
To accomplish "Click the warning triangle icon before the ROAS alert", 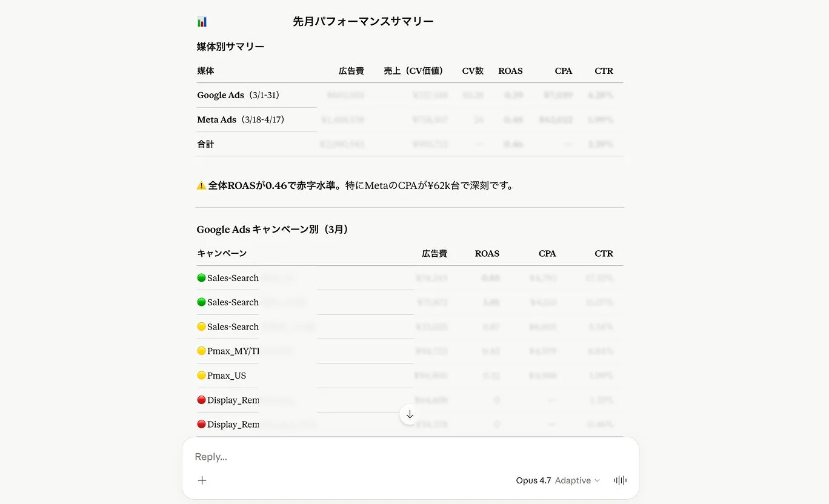I will tap(201, 185).
